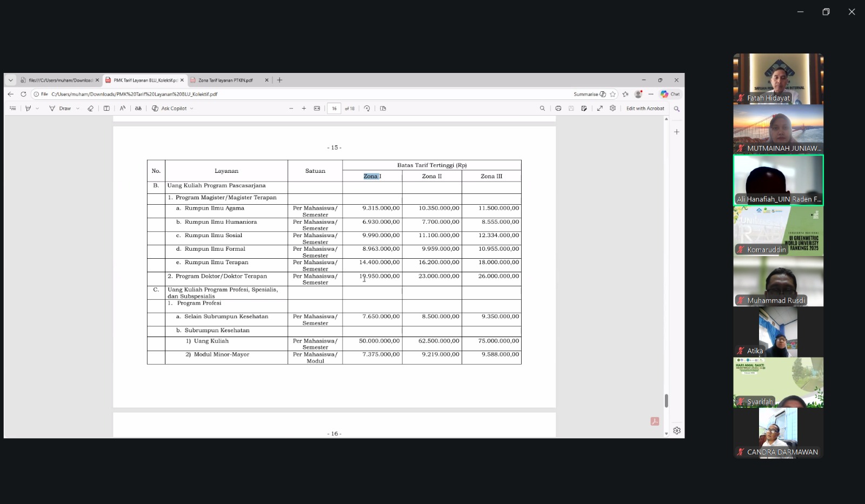Click the page number input field

click(334, 109)
